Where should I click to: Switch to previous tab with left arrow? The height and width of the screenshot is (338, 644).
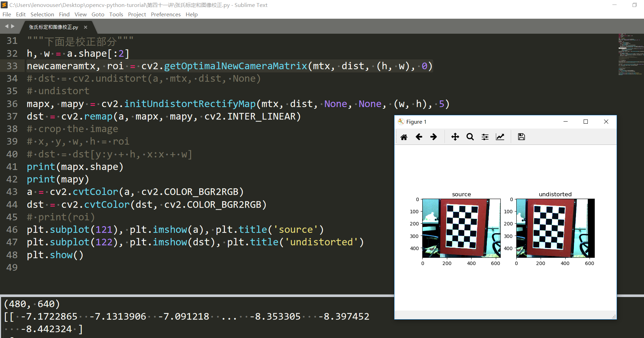7,26
